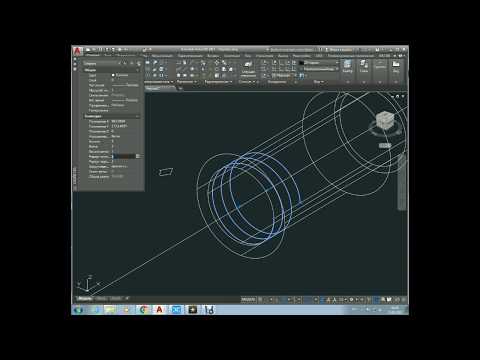Image resolution: width=480 pixels, height=360 pixels.
Task: Click the black star-marked icon on the taskbar
Action: (x=193, y=310)
